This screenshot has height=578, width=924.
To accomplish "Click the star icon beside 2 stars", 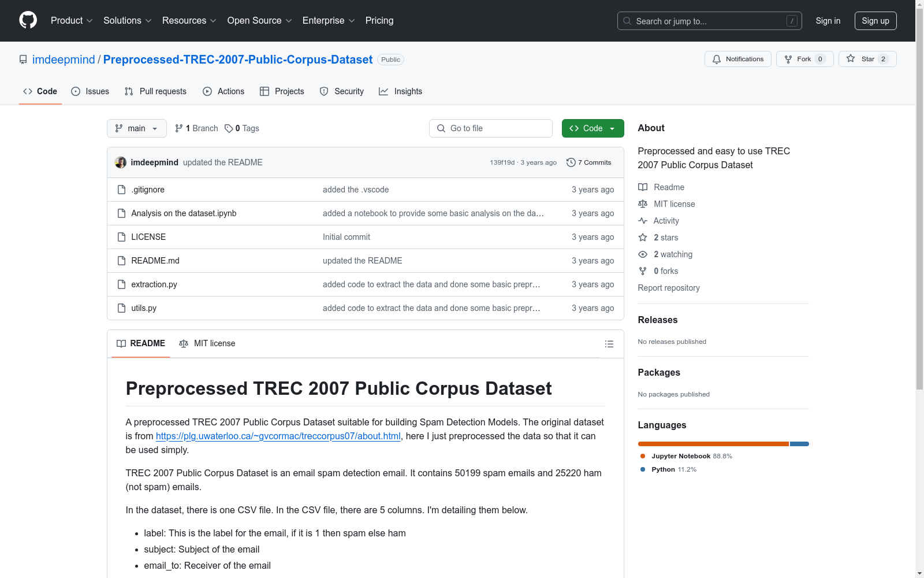I will [643, 238].
